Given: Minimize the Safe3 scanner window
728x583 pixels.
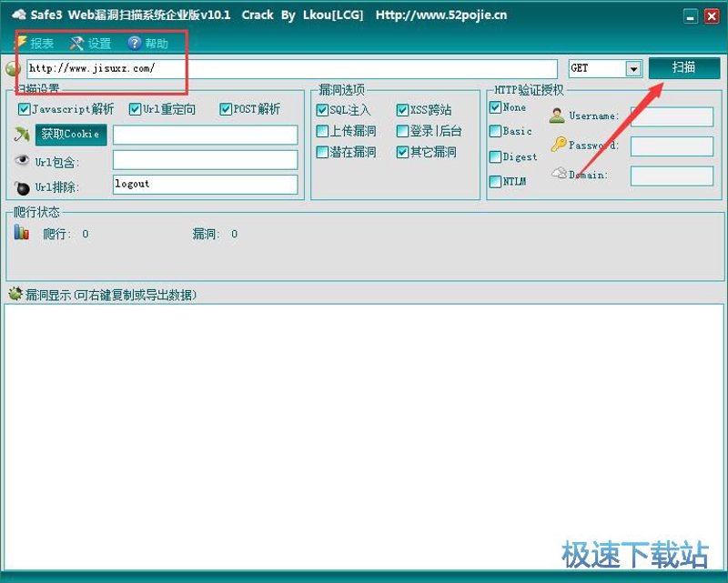Looking at the screenshot, I should pyautogui.click(x=691, y=17).
